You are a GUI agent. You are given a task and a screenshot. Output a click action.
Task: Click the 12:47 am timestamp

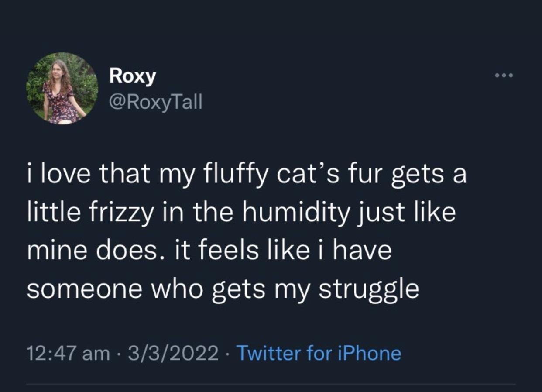(68, 353)
